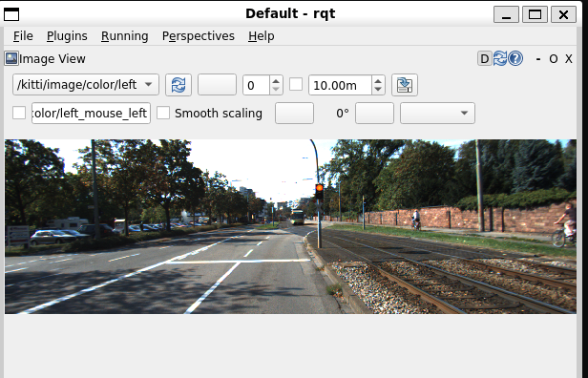Screen dimensions: 588x378
Task: Click the save image icon button
Action: [405, 85]
